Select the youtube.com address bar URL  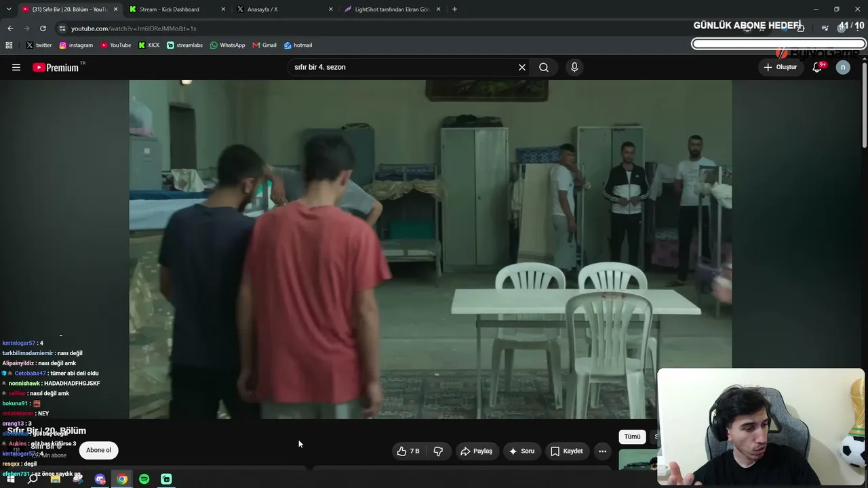pos(134,28)
